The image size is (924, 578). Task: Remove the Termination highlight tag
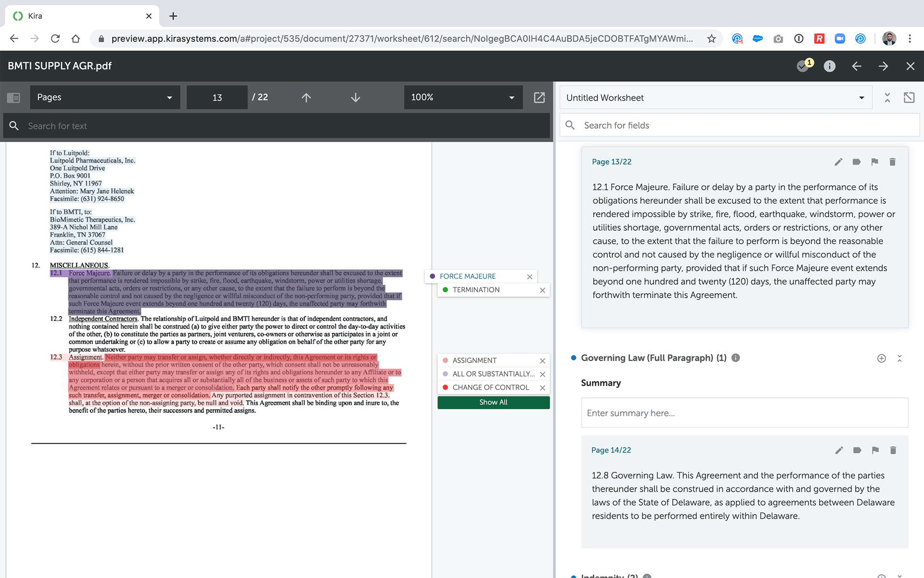coord(542,290)
